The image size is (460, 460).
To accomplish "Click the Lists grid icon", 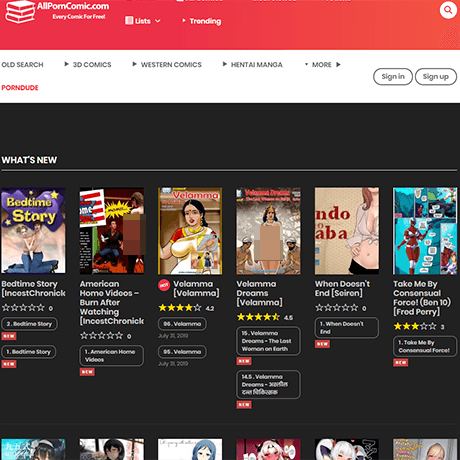I will click(x=129, y=21).
